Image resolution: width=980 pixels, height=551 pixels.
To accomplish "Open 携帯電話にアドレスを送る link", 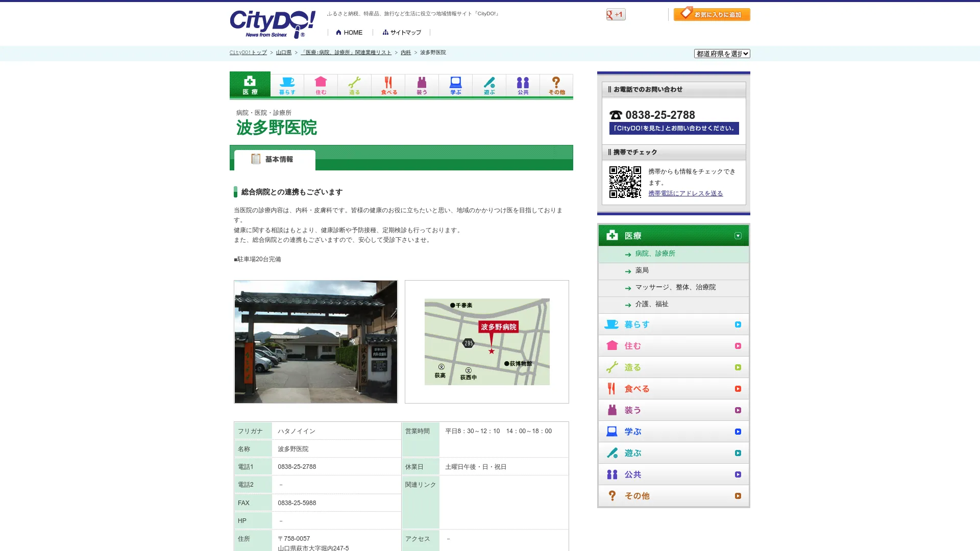I will (x=685, y=193).
